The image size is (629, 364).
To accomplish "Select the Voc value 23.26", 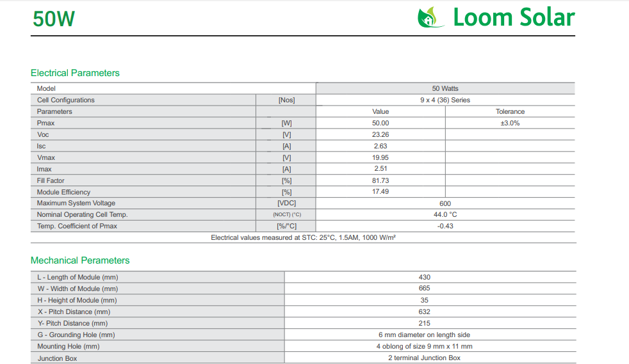I will 380,134.
